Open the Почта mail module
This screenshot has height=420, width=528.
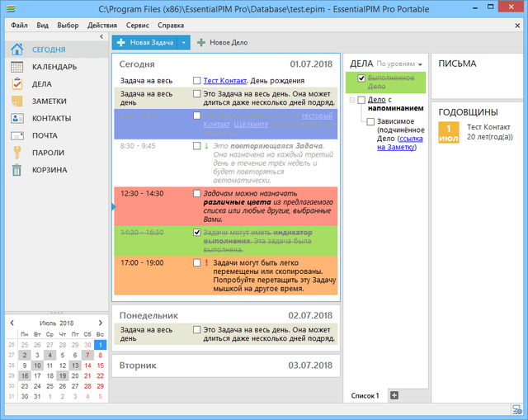point(44,135)
